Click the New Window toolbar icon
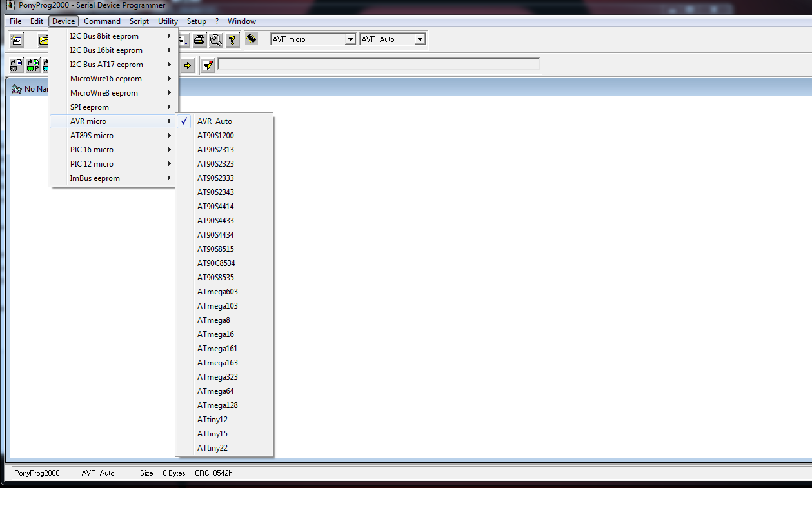 (x=17, y=40)
